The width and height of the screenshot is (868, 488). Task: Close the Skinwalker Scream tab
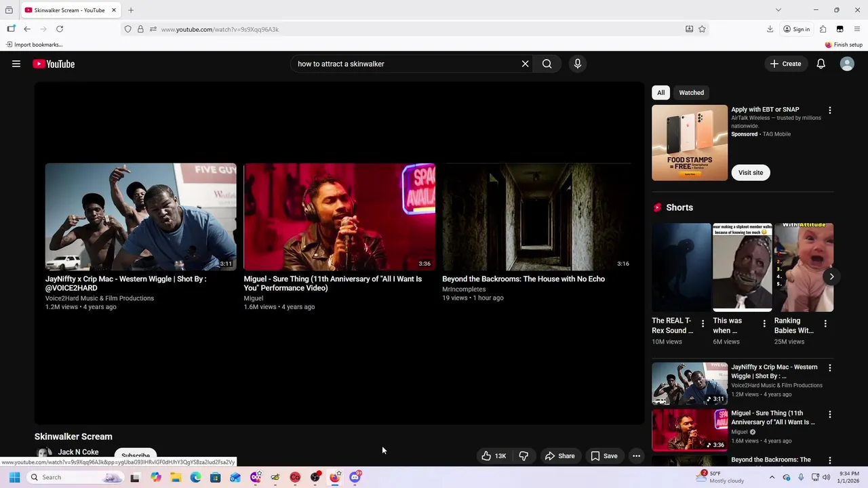(x=114, y=10)
